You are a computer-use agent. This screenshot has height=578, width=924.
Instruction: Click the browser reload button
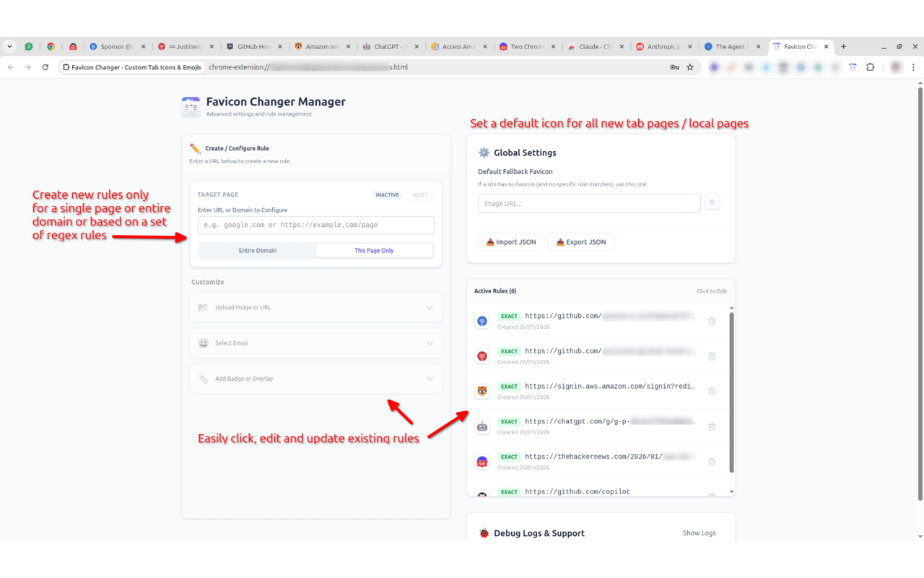click(x=45, y=67)
